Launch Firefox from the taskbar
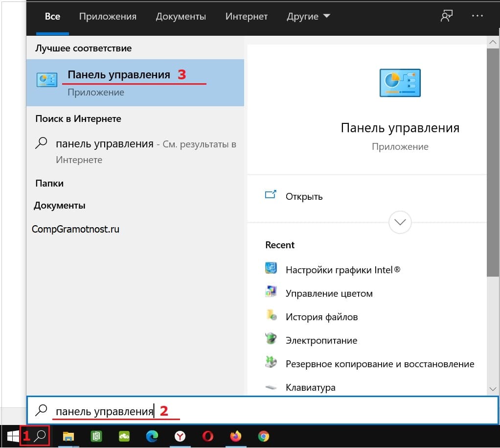Screen dimensions: 500x448 [236, 436]
